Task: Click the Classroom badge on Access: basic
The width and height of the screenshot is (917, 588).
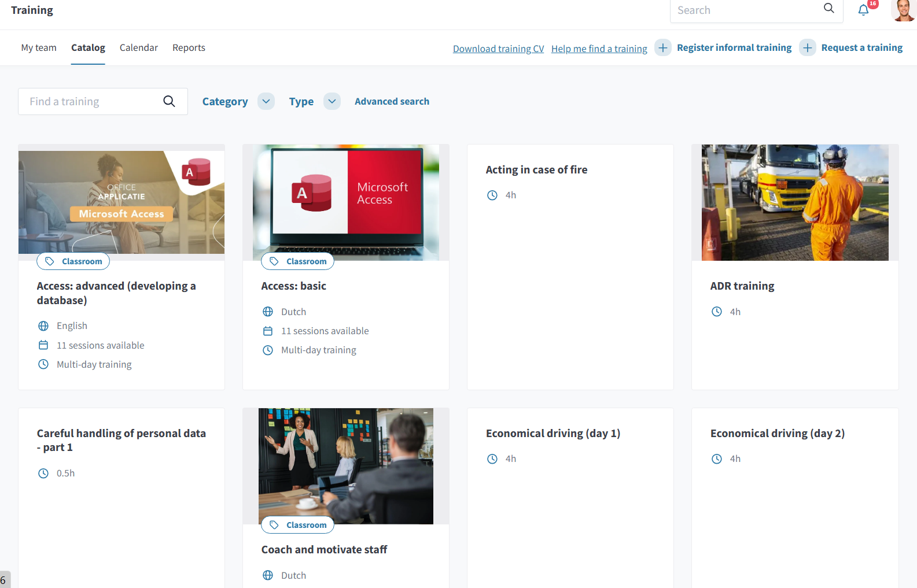Action: [x=297, y=261]
